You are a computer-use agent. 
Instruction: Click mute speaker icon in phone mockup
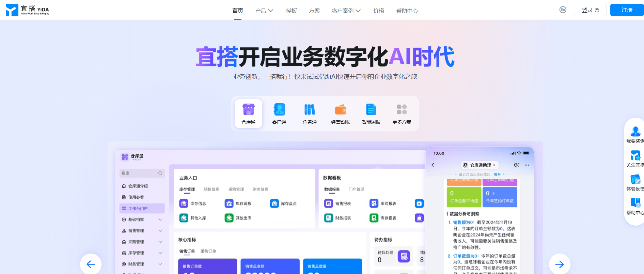click(x=517, y=165)
